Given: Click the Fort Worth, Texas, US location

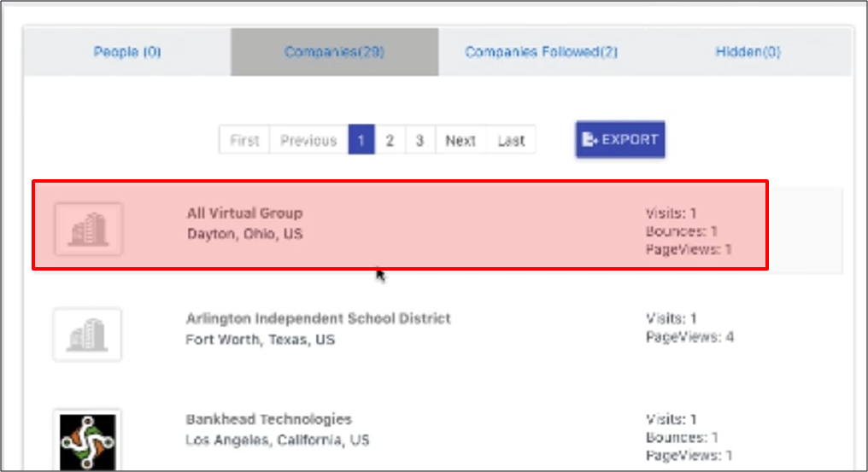Looking at the screenshot, I should (261, 339).
